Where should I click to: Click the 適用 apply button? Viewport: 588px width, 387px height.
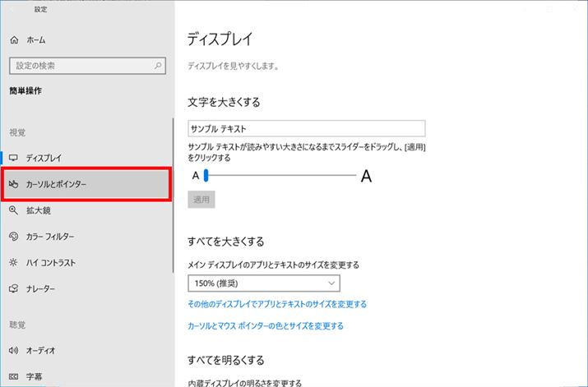coord(201,200)
